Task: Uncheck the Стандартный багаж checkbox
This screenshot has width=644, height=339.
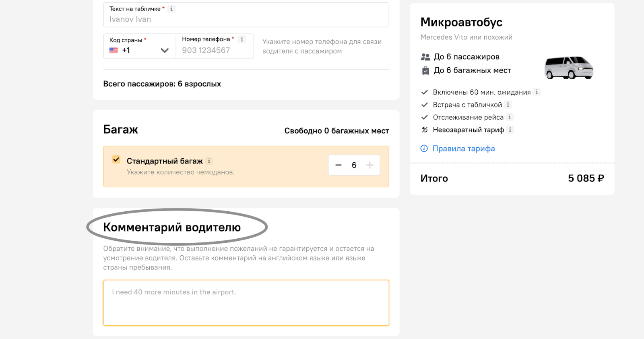Action: (116, 159)
